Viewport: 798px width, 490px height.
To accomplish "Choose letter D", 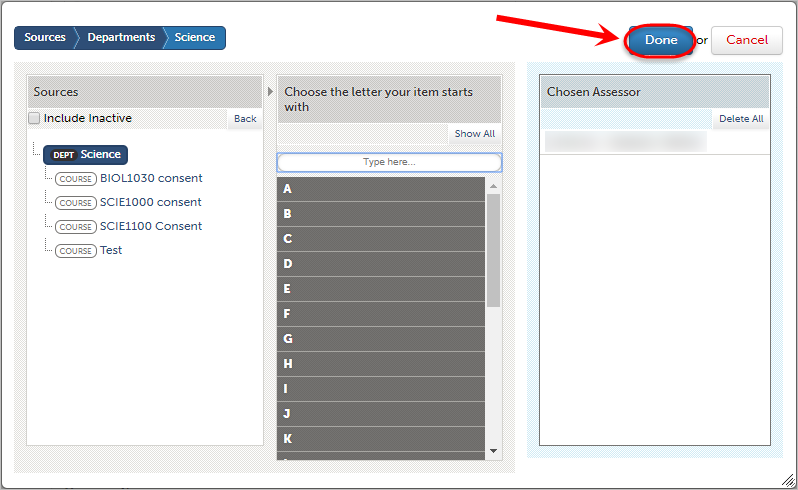I will tap(381, 264).
